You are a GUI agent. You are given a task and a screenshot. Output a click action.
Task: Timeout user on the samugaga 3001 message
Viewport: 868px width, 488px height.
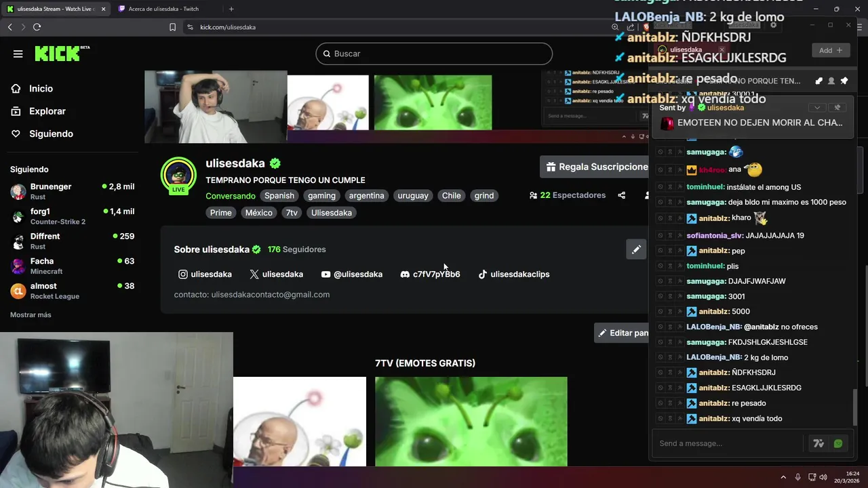[670, 296]
